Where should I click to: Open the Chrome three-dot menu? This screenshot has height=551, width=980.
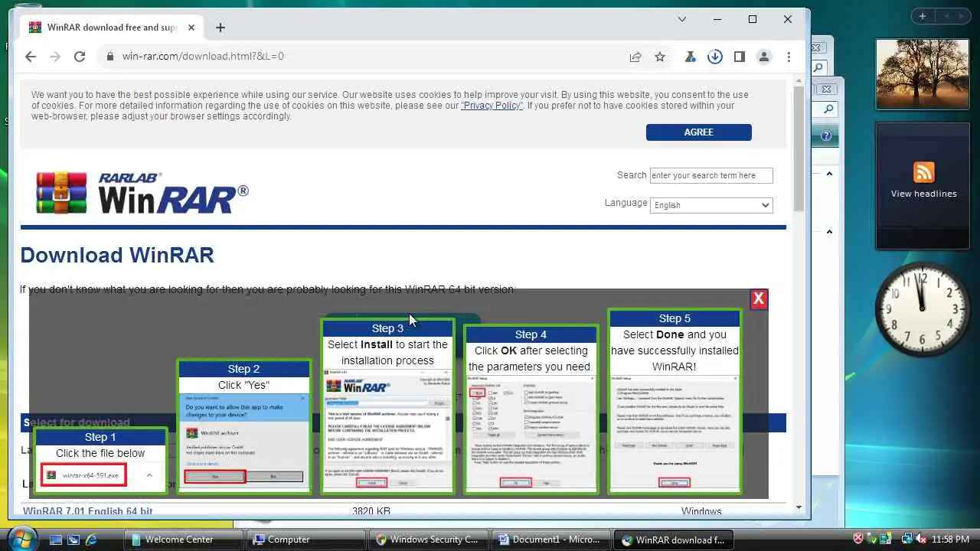(x=789, y=57)
